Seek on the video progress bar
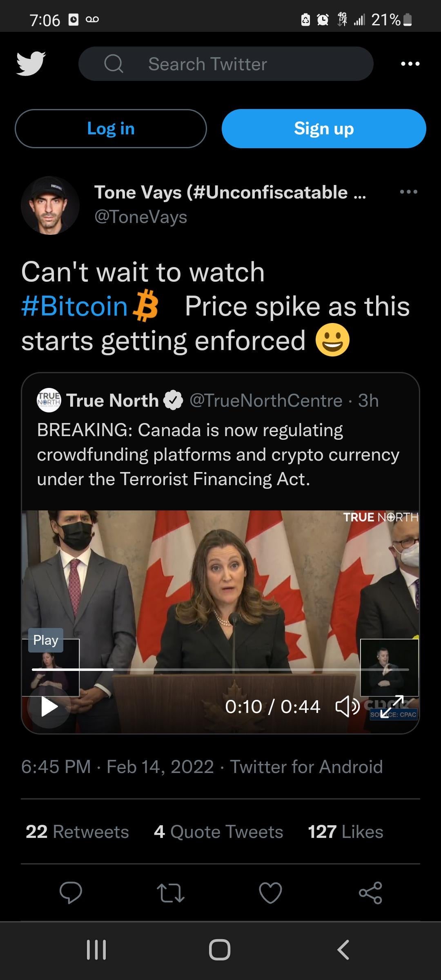Screen dimensions: 441x980 [x=220, y=670]
